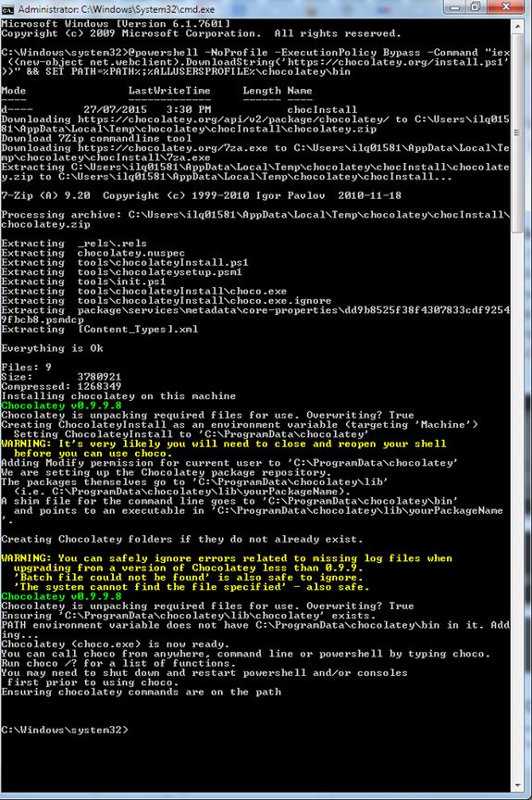This screenshot has width=532, height=800.
Task: Click the 'Mode' column header
Action: (x=14, y=91)
